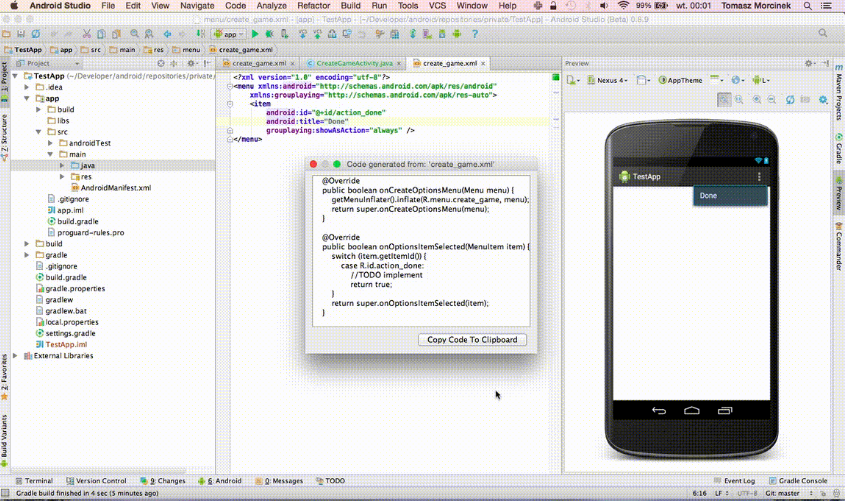Image resolution: width=847 pixels, height=501 pixels.
Task: Open the Preview render options gear
Action: pos(823,99)
